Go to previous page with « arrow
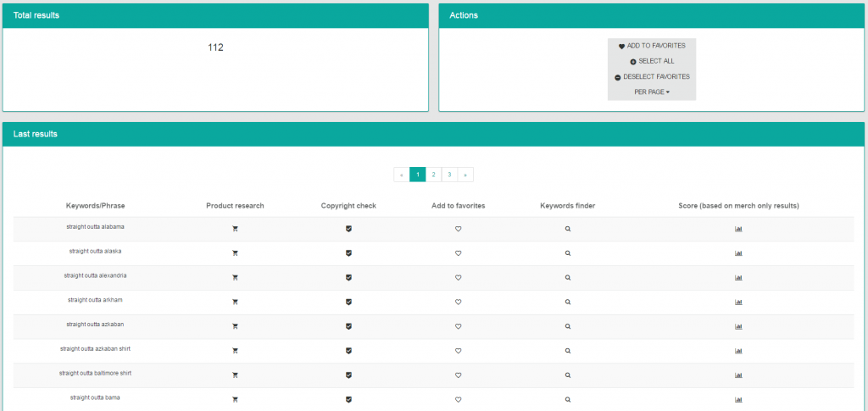This screenshot has height=411, width=868. click(x=401, y=175)
